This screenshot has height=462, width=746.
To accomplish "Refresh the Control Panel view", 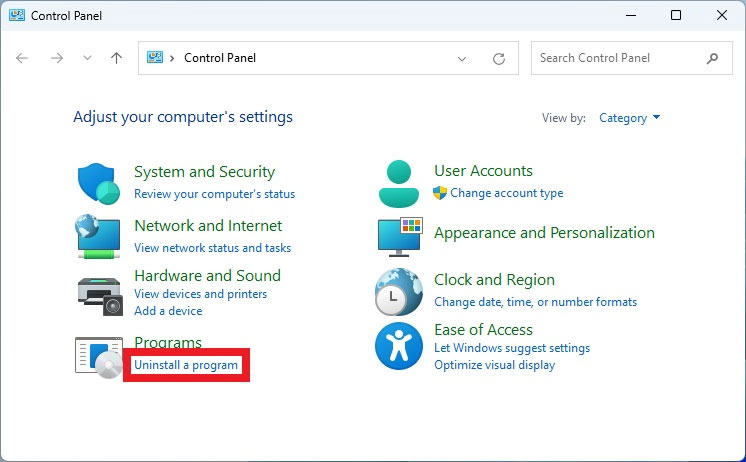I will [499, 59].
